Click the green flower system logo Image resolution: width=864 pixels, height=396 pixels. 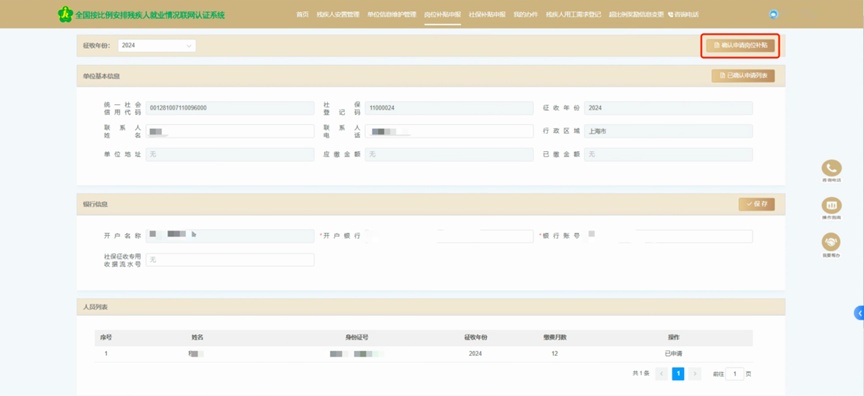(x=65, y=14)
